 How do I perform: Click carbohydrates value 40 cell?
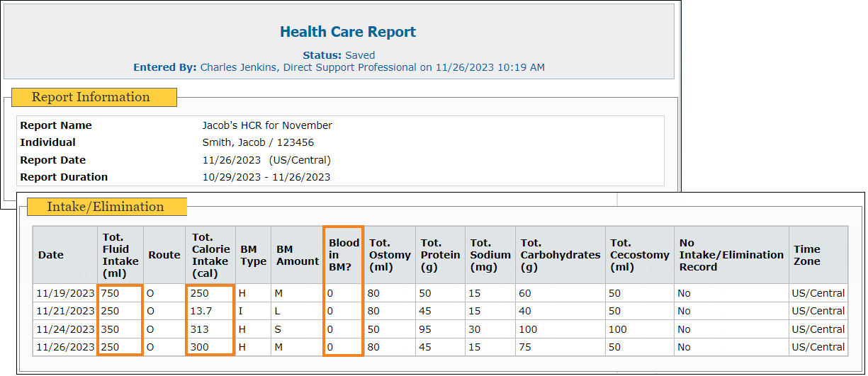click(560, 311)
